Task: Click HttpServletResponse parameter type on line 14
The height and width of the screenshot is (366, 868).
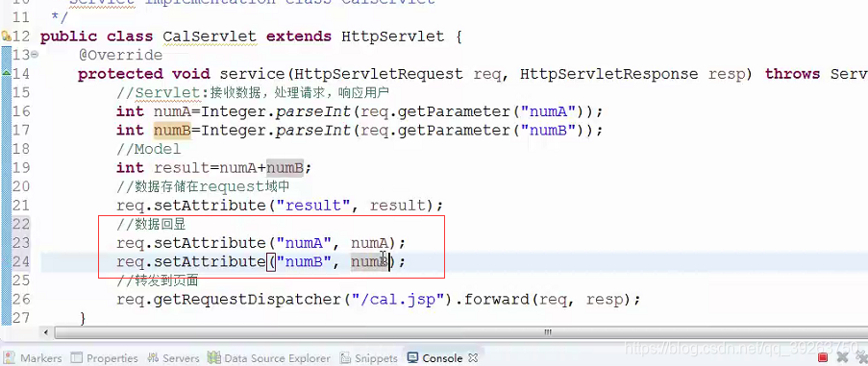Action: coord(608,74)
